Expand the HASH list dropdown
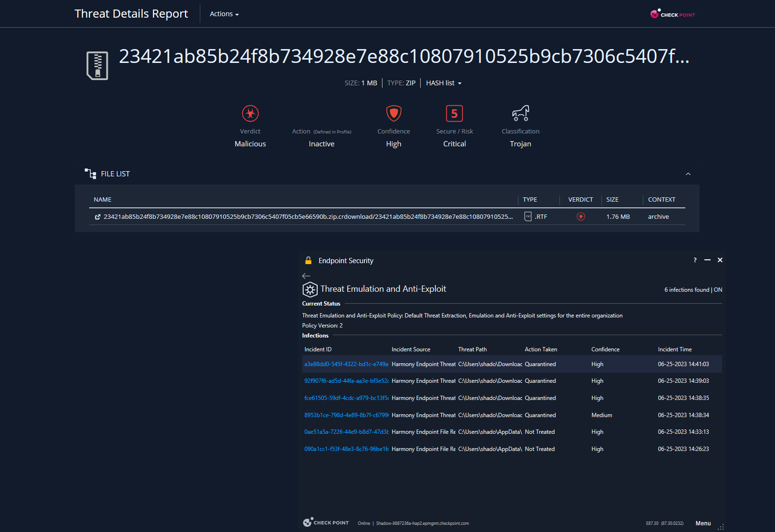775x532 pixels. (444, 83)
